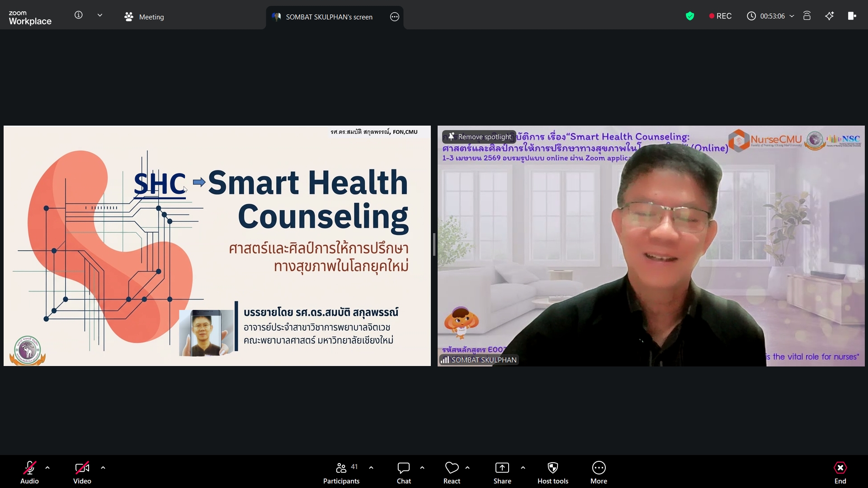Screen dimensions: 868x488
Task: Expand audio settings chevron
Action: click(x=47, y=468)
